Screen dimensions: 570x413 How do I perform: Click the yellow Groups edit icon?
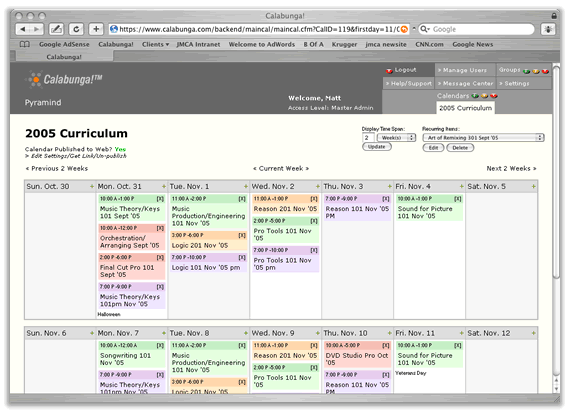(535, 71)
